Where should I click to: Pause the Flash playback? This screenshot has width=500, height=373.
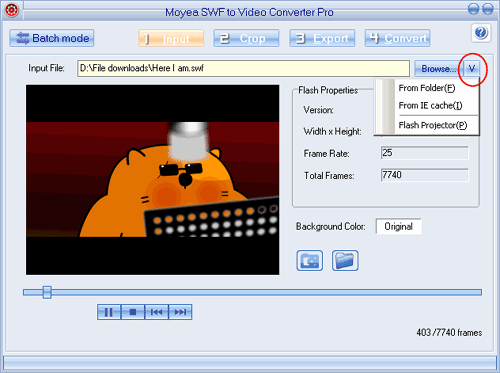(x=109, y=312)
